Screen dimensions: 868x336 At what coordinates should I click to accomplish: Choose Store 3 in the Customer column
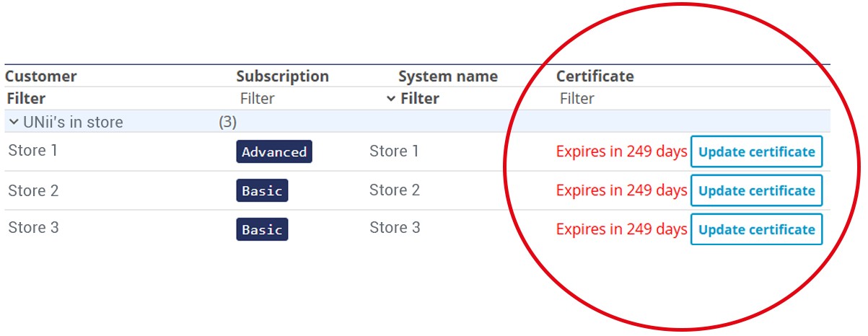[33, 228]
